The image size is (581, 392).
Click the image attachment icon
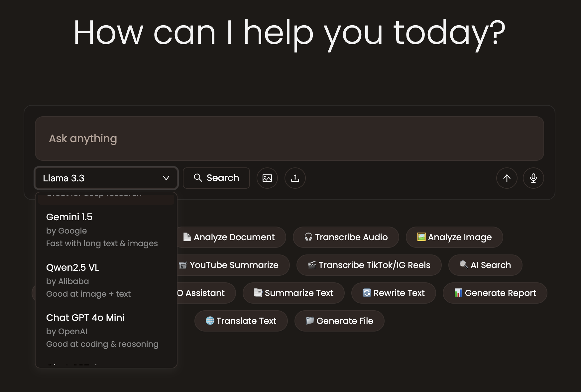click(267, 178)
